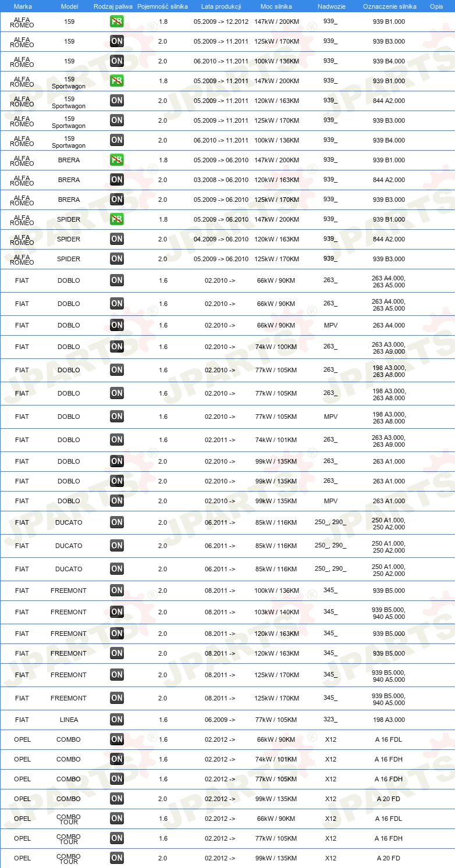
Task: Click the Opis column header
Action: click(x=436, y=6)
